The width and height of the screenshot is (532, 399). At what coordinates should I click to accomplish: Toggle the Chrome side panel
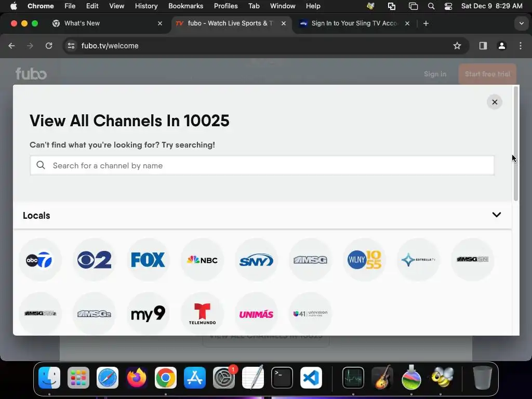(483, 46)
